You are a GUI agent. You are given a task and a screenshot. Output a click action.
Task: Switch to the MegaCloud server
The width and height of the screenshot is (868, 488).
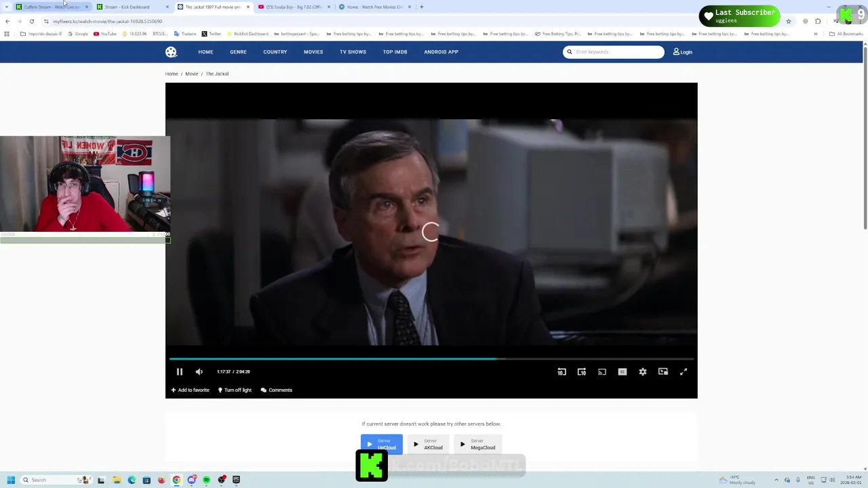point(478,444)
